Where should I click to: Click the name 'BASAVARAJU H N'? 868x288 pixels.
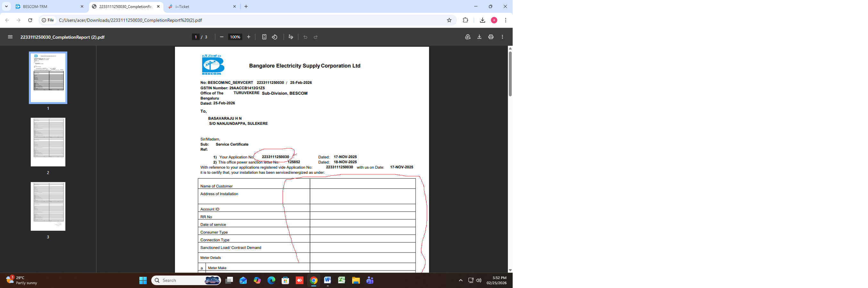pyautogui.click(x=225, y=118)
